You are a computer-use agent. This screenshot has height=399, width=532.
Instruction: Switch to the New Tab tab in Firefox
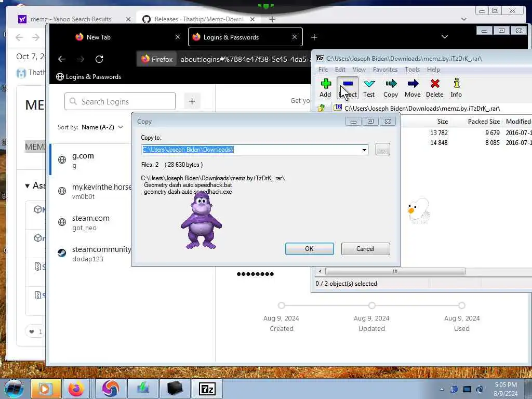(x=98, y=37)
